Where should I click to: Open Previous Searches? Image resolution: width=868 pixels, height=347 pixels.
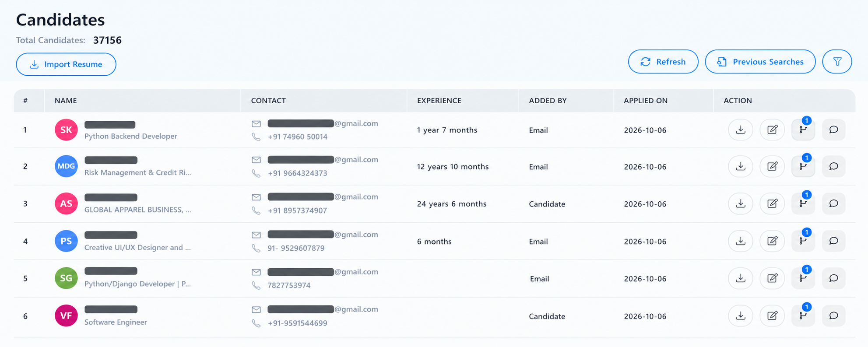(760, 62)
